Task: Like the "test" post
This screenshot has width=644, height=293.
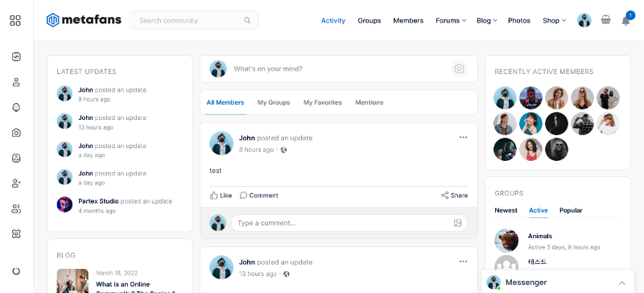Action: (221, 196)
